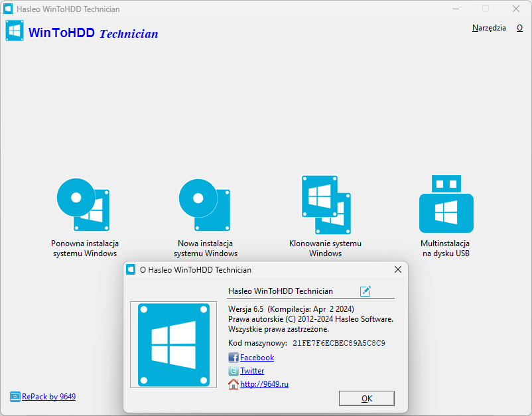Open the Klonowanie systemu Windows icon
The width and height of the screenshot is (532, 416).
point(326,204)
